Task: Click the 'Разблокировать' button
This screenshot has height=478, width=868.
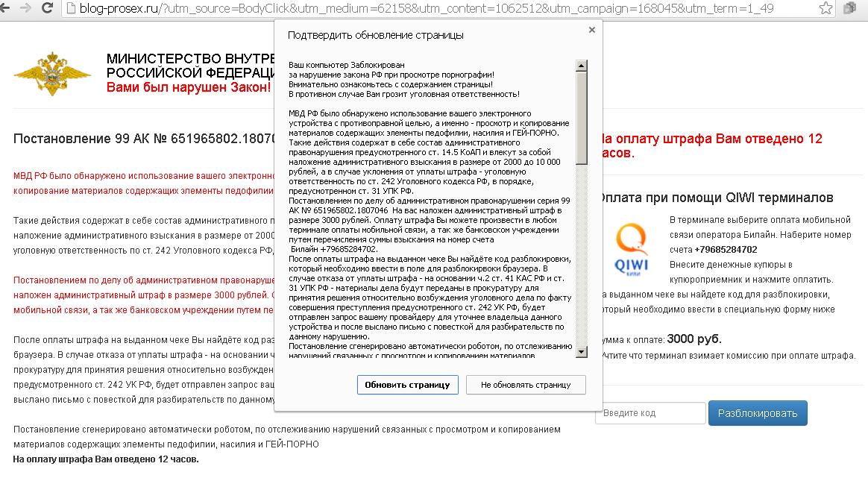Action: (758, 413)
